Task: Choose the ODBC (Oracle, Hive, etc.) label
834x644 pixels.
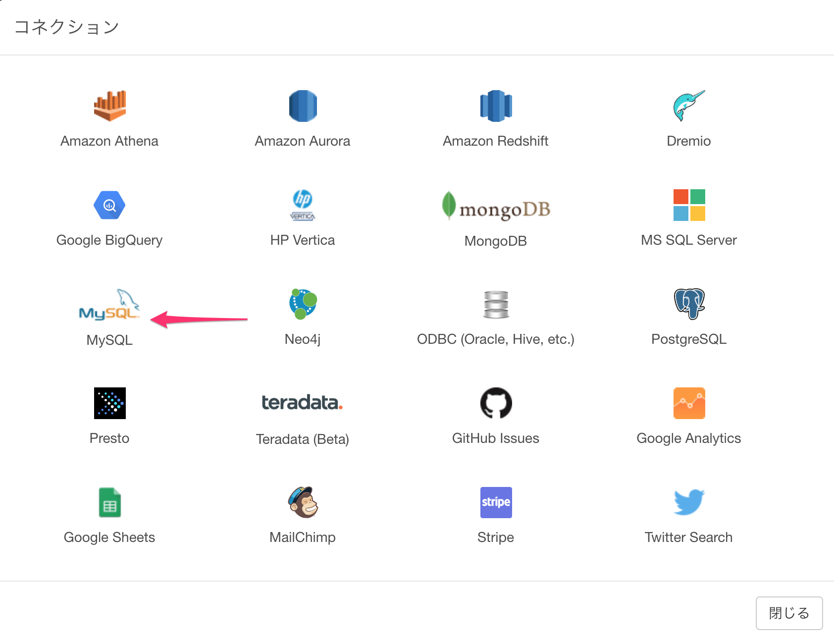Action: coord(496,339)
